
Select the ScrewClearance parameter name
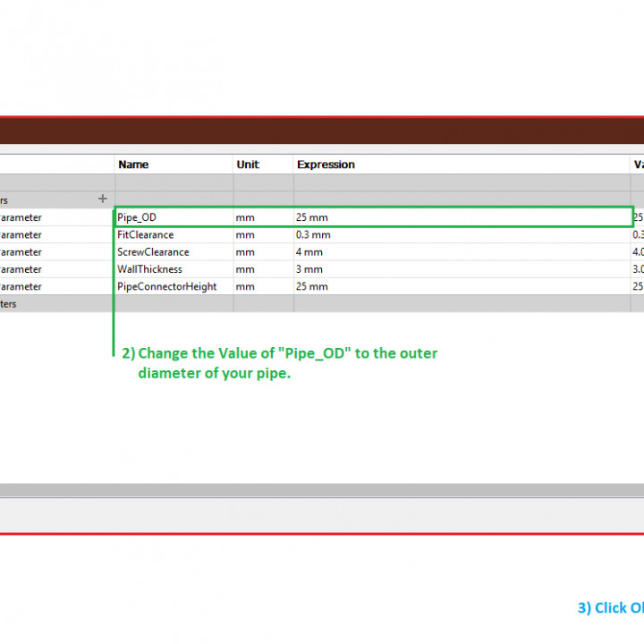pos(152,252)
